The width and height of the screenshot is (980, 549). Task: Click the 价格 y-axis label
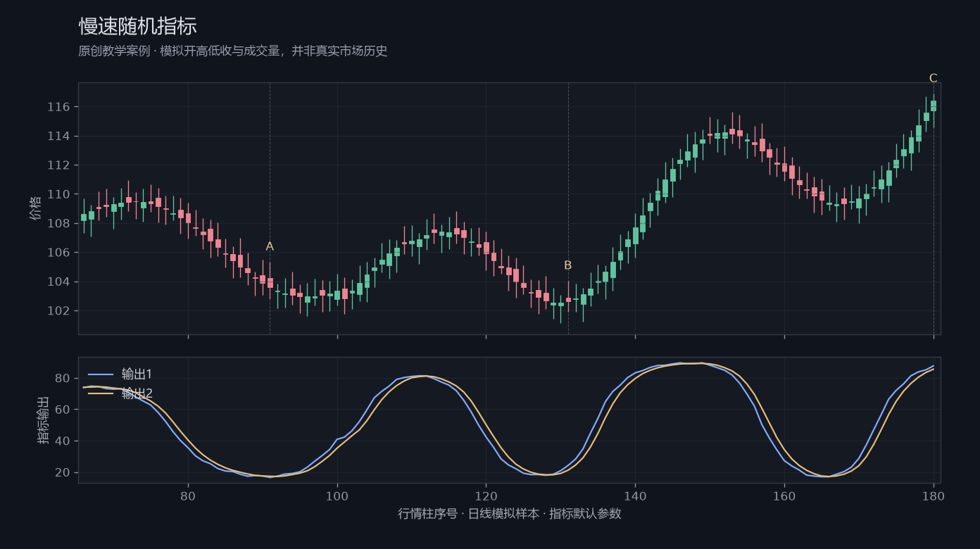[36, 208]
